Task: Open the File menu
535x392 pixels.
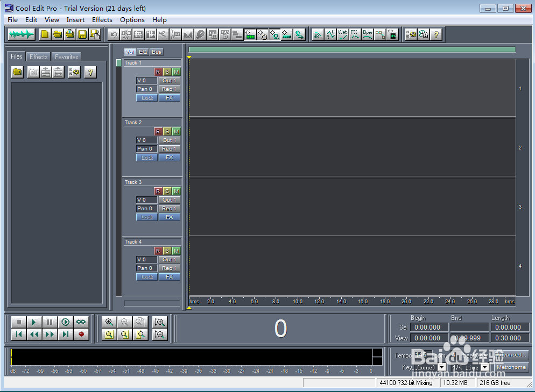Action: (x=12, y=20)
